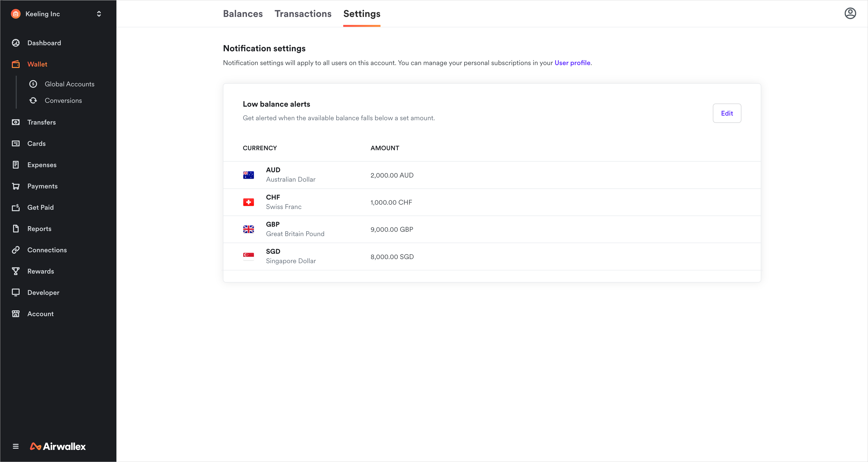Open Global Accounts submenu item
This screenshot has width=868, height=462.
pos(69,84)
